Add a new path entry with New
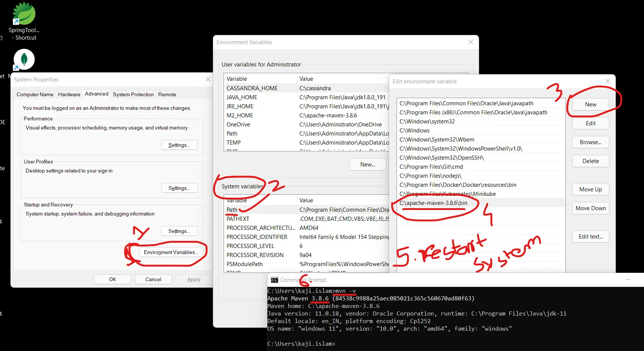Image resolution: width=644 pixels, height=351 pixels. [x=591, y=105]
